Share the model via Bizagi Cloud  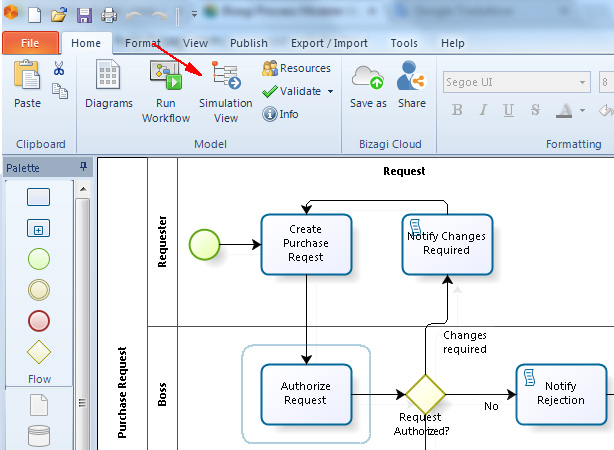412,84
